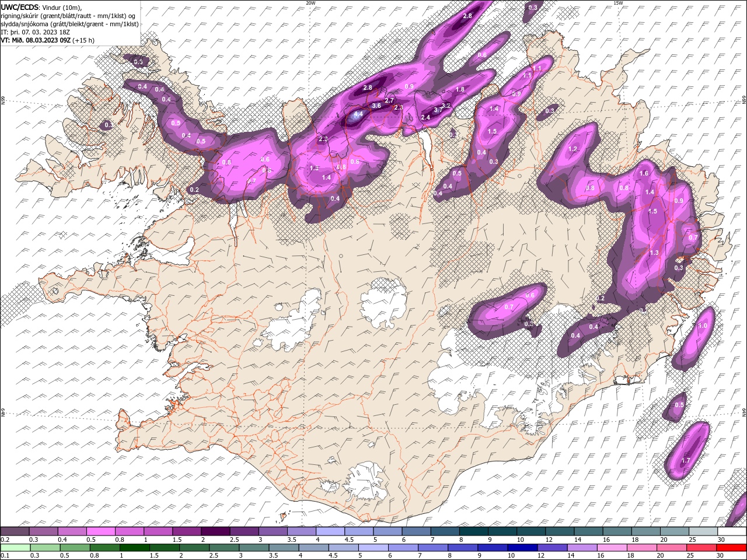Click the 3.6 precipitation value on the map
Image resolution: width=747 pixels, height=560 pixels.
[376, 106]
